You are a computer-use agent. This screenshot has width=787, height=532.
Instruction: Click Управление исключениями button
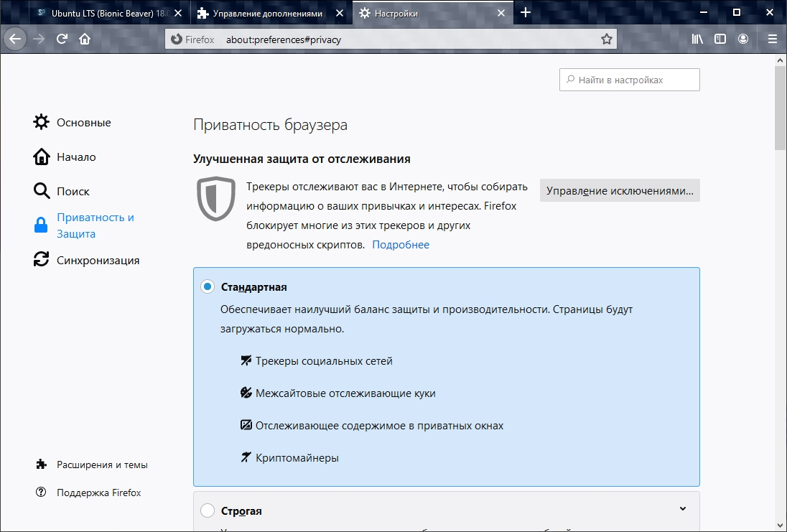click(620, 191)
